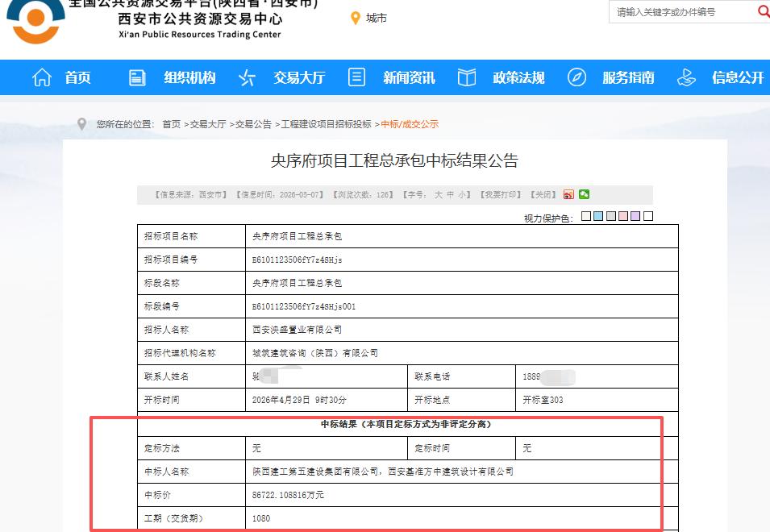Viewport: 770px width, 532px height.
Task: Select the last white eye-protection color swatch
Action: tap(648, 216)
